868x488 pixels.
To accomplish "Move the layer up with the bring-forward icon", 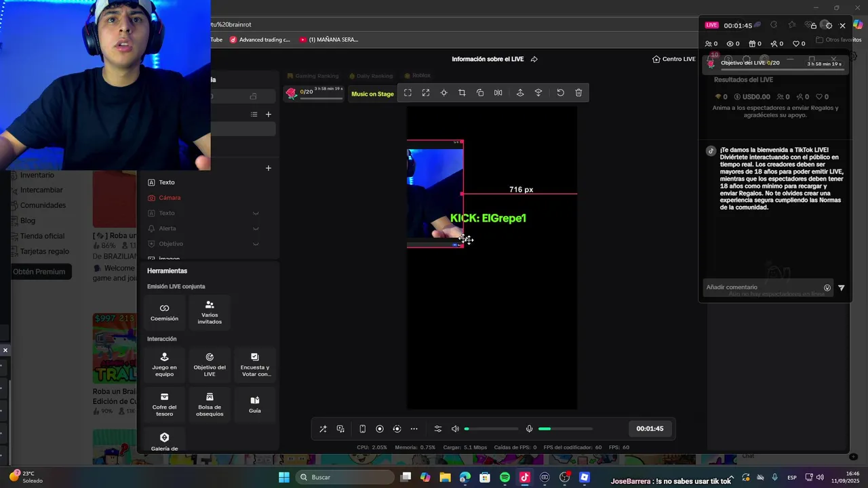I will point(520,93).
